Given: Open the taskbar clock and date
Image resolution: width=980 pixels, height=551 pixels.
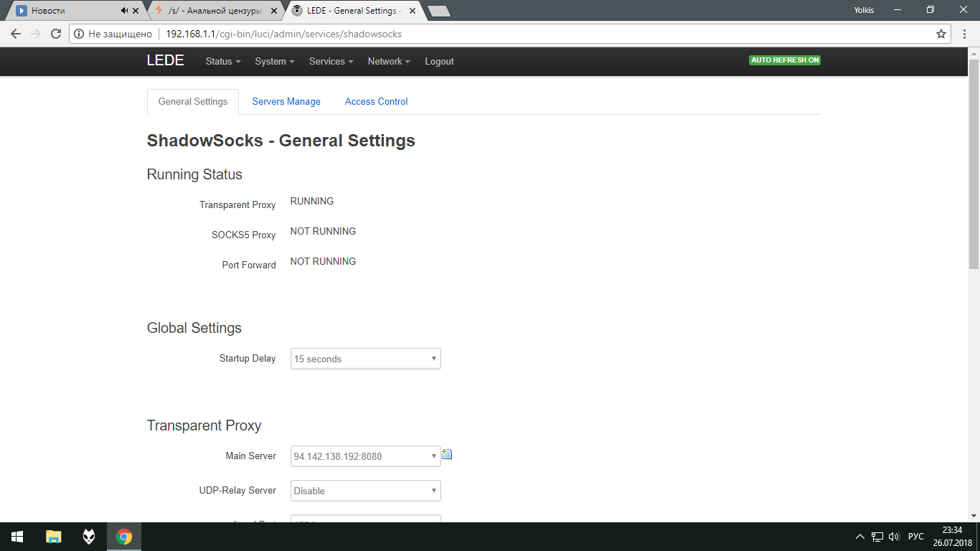Looking at the screenshot, I should click(953, 537).
